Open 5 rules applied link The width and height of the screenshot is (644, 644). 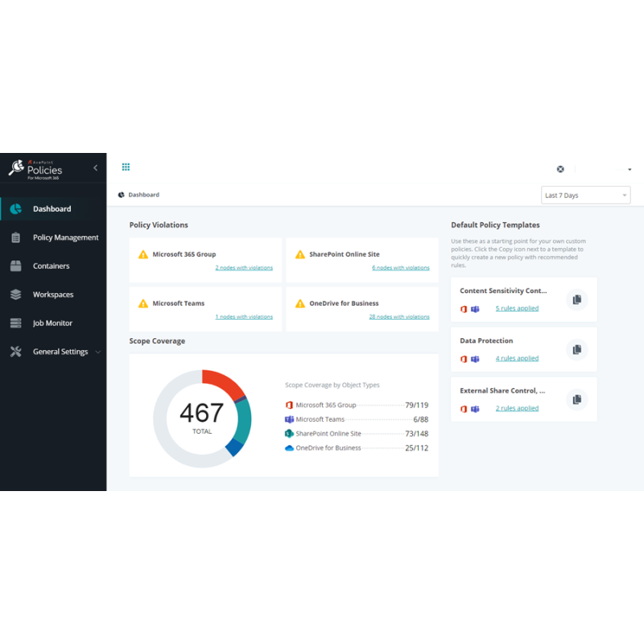coord(517,308)
